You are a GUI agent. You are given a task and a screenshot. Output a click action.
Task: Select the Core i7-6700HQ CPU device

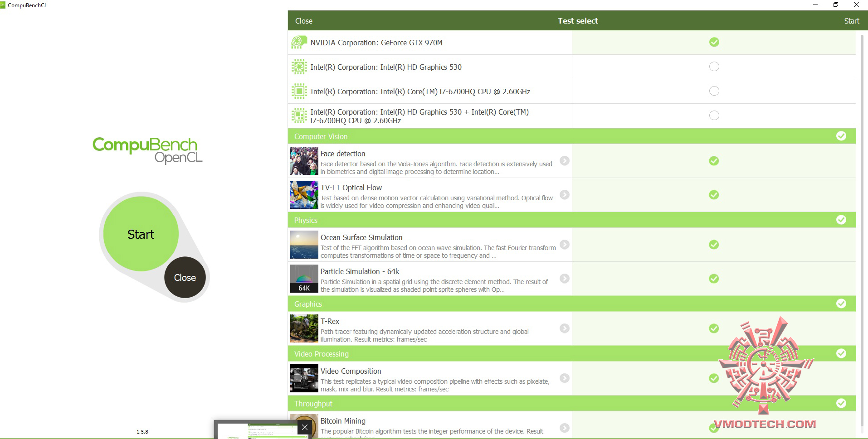tap(714, 91)
